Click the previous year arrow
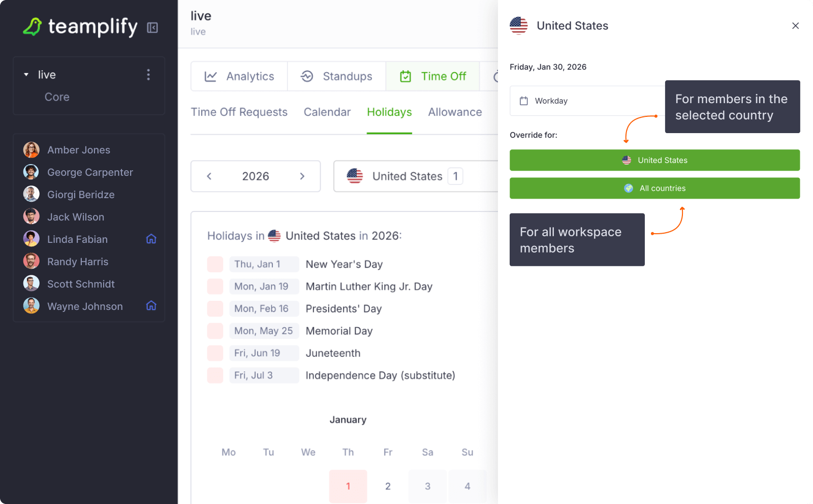This screenshot has width=813, height=504. (209, 176)
